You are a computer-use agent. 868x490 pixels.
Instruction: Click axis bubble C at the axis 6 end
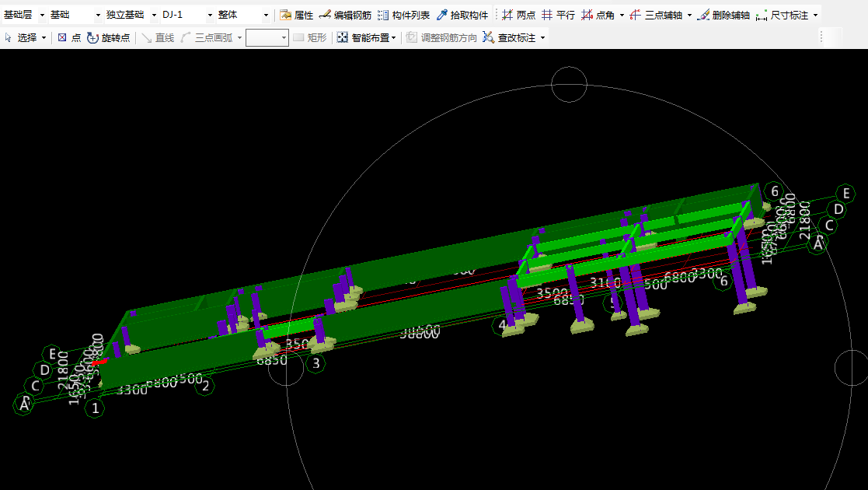(x=829, y=226)
